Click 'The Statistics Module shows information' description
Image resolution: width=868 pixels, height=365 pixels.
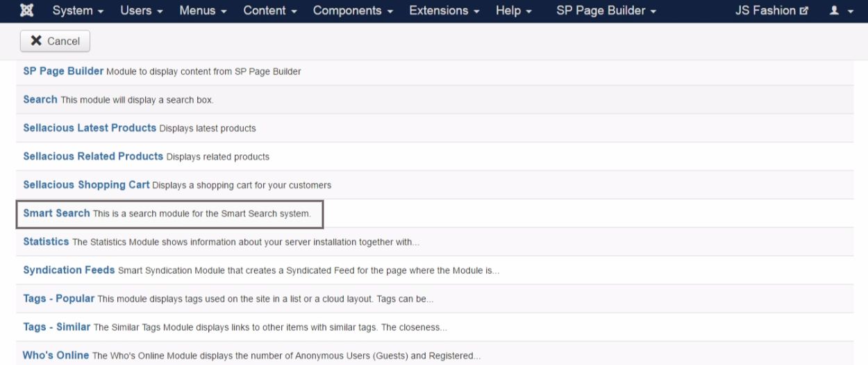coord(246,243)
